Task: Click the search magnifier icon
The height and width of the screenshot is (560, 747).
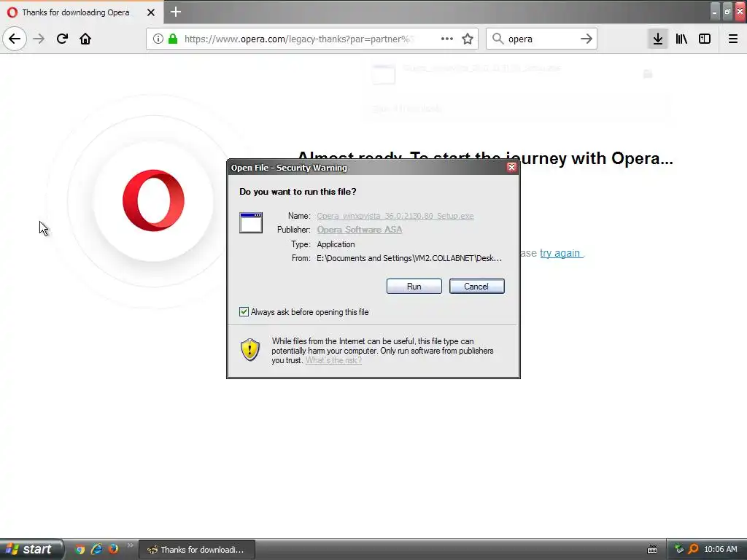Action: [498, 39]
